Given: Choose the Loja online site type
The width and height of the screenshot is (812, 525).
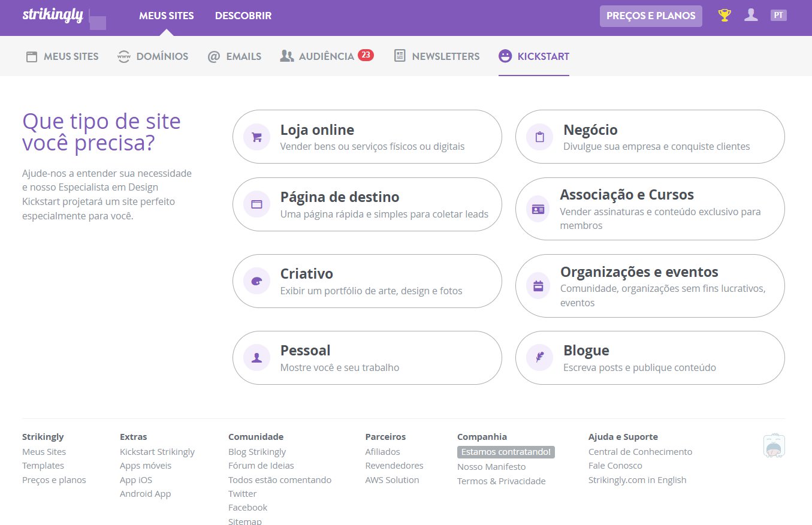Looking at the screenshot, I should tap(367, 137).
